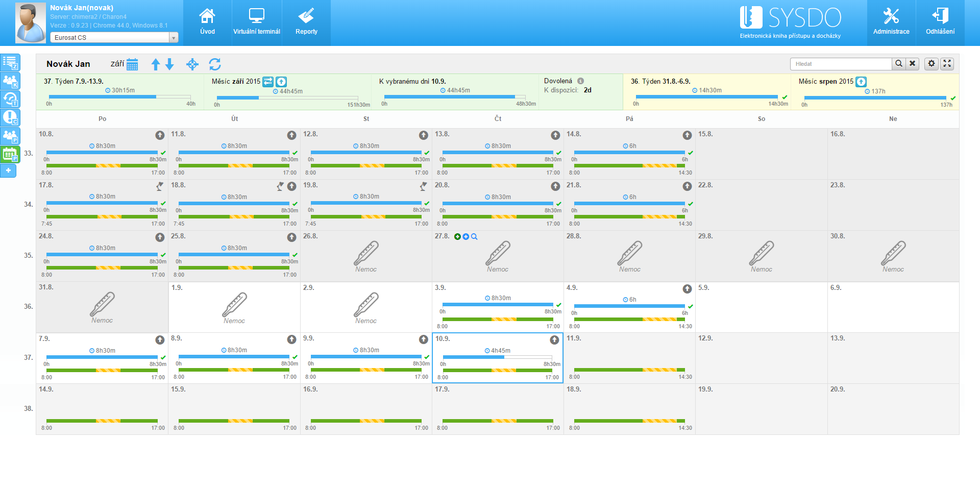
Task: Open the Virtuální terminál menu
Action: [257, 23]
